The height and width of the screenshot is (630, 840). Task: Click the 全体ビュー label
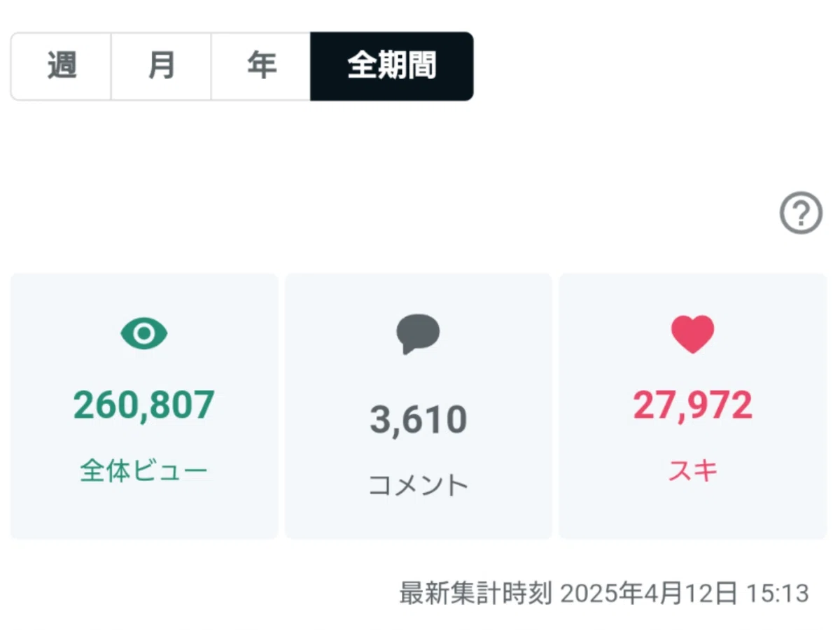tap(144, 471)
